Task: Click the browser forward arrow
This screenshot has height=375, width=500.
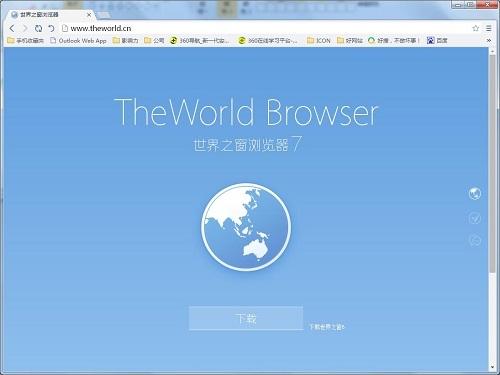Action: click(25, 28)
